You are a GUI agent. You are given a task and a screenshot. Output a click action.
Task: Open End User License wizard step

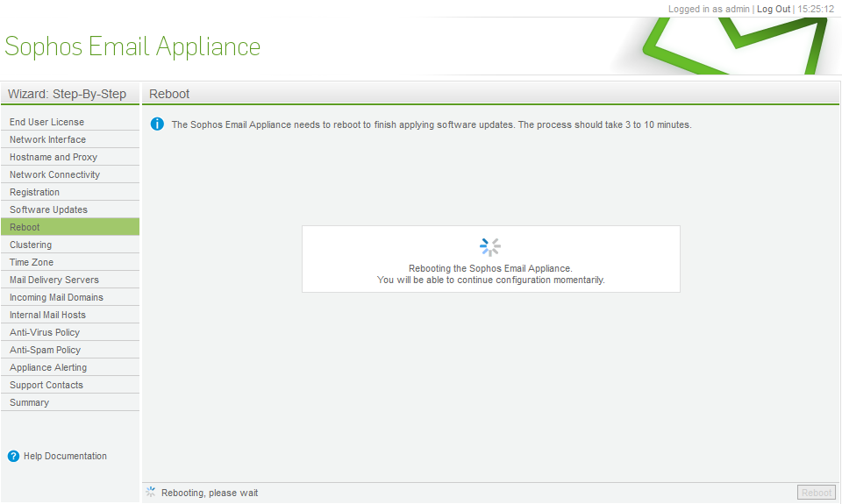[x=70, y=122]
